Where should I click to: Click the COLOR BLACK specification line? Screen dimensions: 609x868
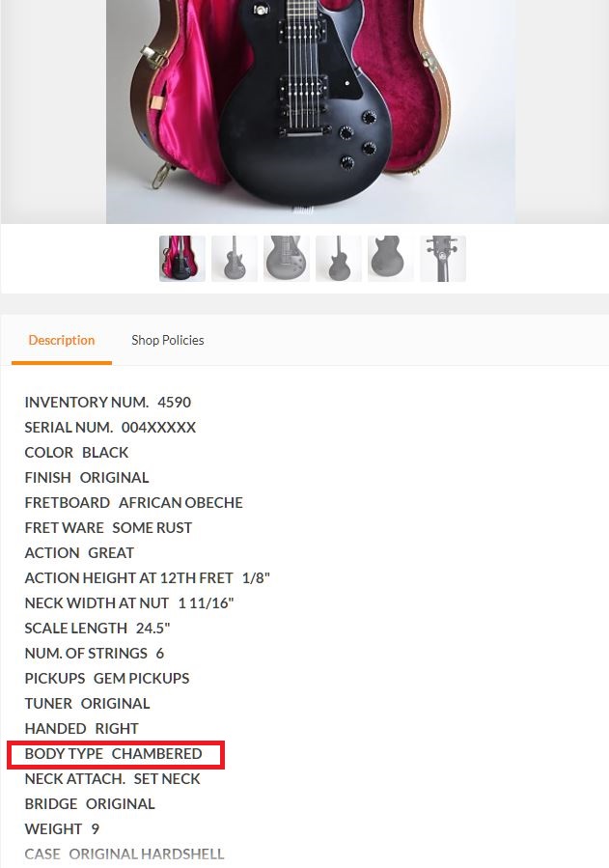[76, 452]
